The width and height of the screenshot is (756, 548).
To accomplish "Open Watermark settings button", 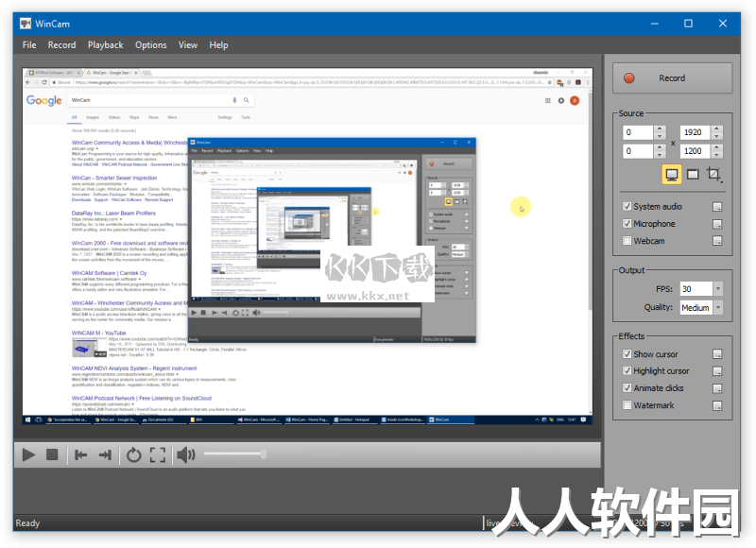I will [x=717, y=406].
